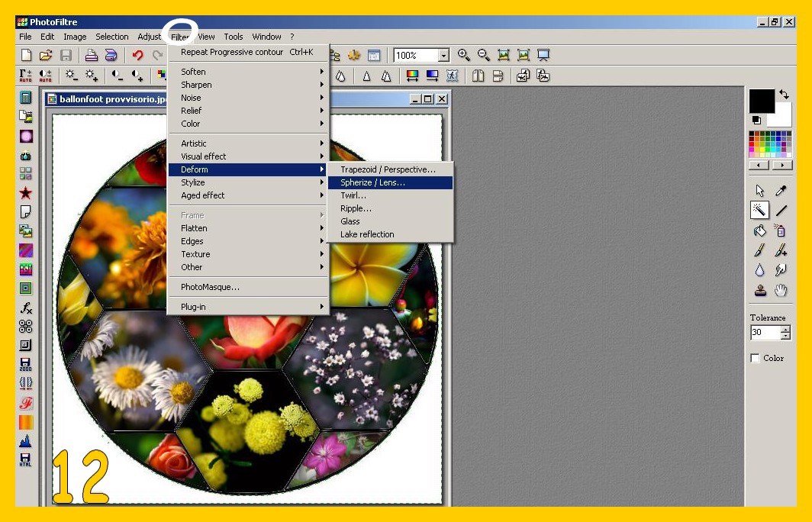Click Repeat Progressive contour entry
Screen dimensions: 812x522
tap(246, 52)
